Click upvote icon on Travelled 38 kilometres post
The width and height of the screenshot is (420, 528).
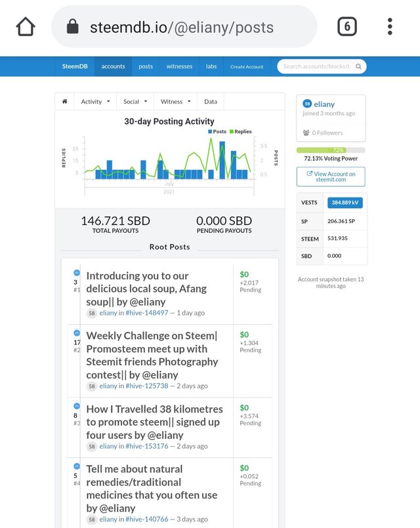(x=77, y=406)
